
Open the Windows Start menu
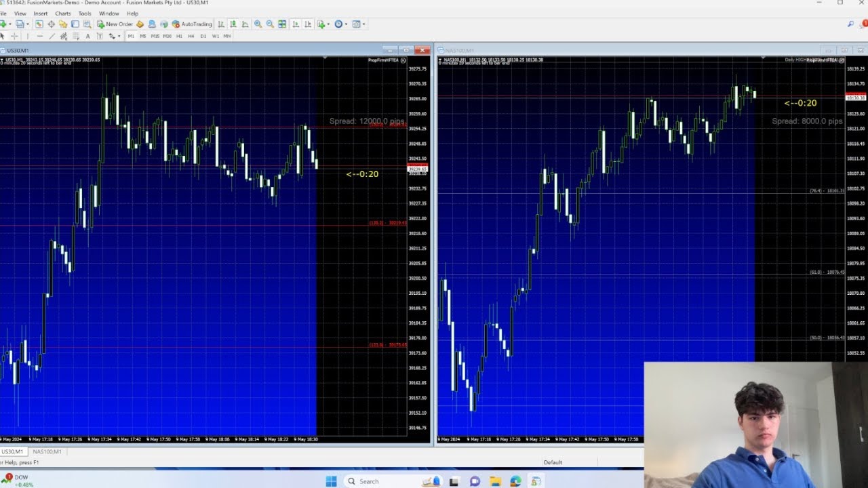(x=331, y=481)
